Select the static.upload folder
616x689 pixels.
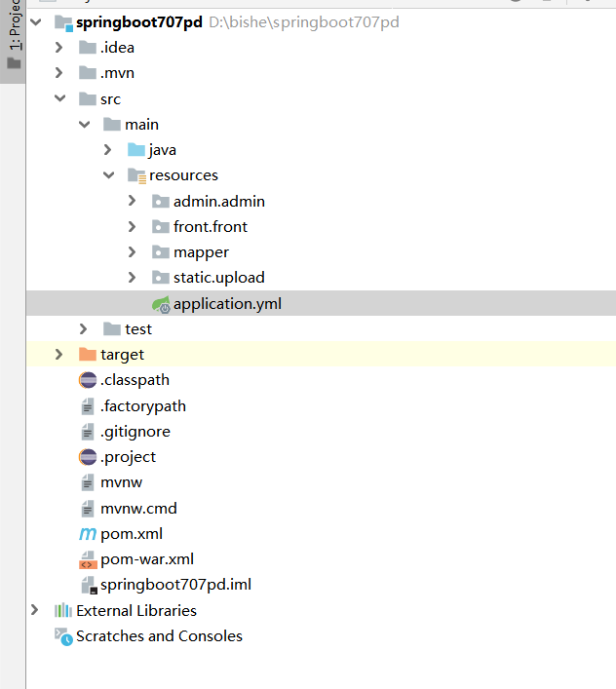(218, 278)
